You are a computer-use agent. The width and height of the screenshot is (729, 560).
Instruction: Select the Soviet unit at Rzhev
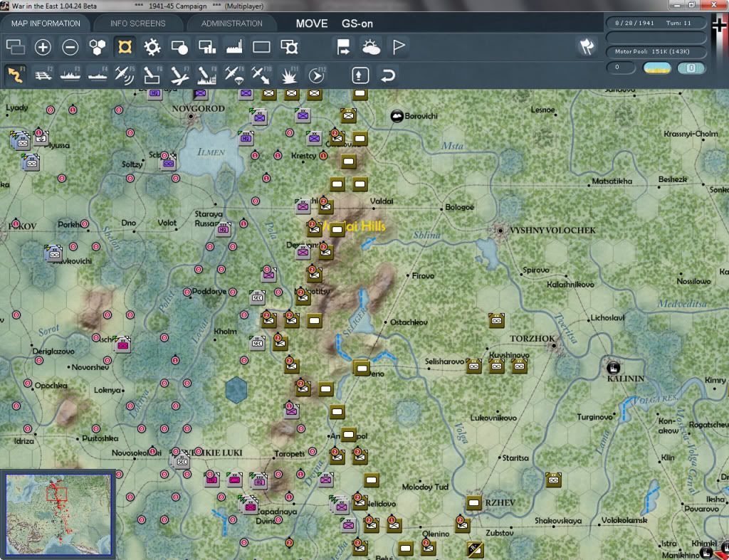coord(473,502)
